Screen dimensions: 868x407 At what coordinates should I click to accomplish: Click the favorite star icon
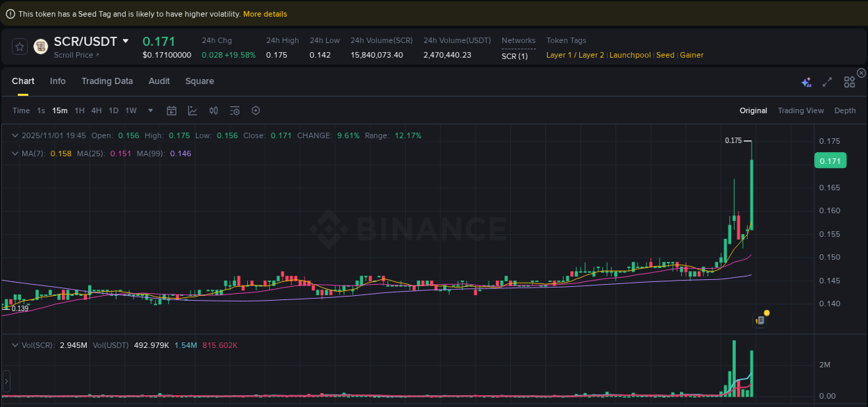19,46
